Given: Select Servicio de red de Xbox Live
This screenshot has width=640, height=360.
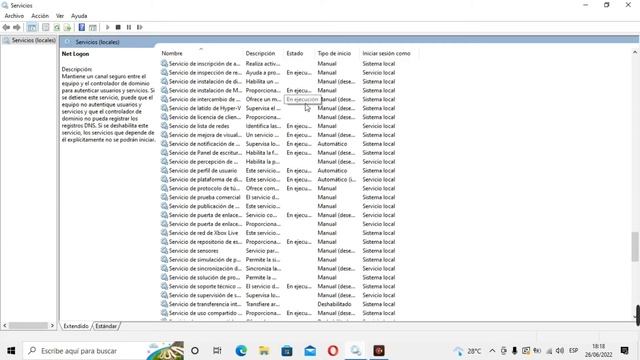Looking at the screenshot, I should point(204,233).
